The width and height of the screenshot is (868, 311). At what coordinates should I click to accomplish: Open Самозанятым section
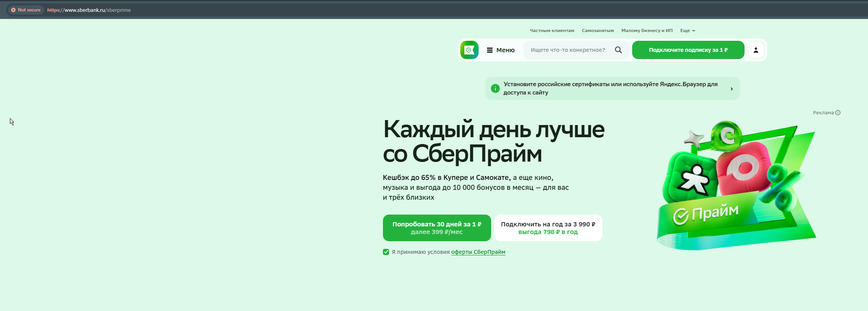tap(598, 30)
